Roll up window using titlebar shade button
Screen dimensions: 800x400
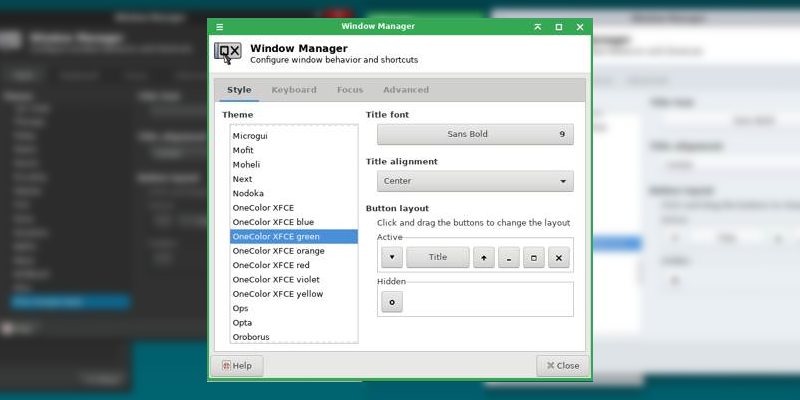click(x=538, y=27)
